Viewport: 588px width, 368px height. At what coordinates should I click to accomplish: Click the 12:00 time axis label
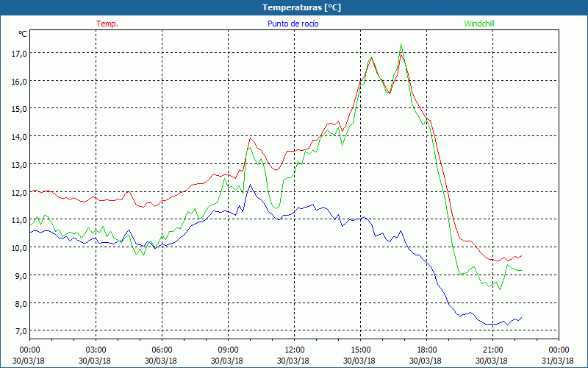[x=295, y=350]
